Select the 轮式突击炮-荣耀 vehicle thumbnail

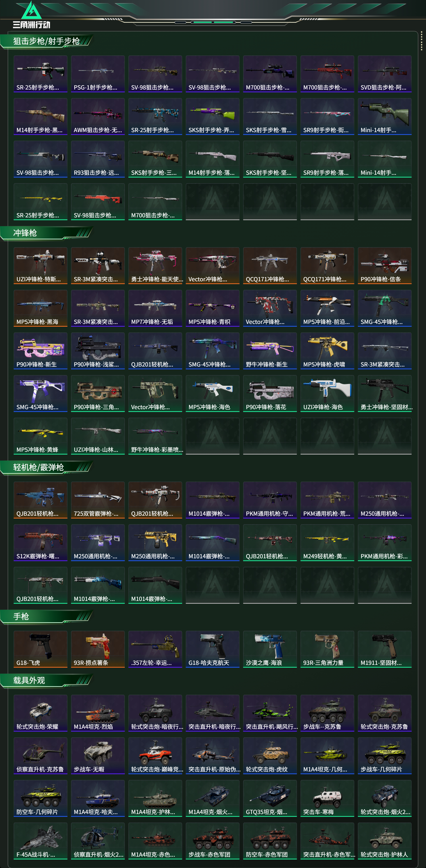click(40, 713)
